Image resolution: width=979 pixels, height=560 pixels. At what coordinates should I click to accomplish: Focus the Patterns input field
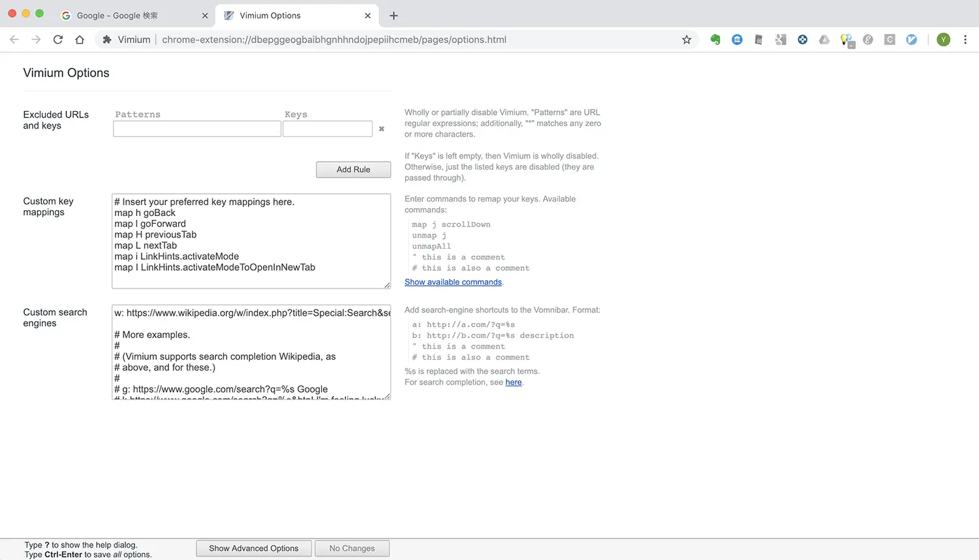(197, 129)
